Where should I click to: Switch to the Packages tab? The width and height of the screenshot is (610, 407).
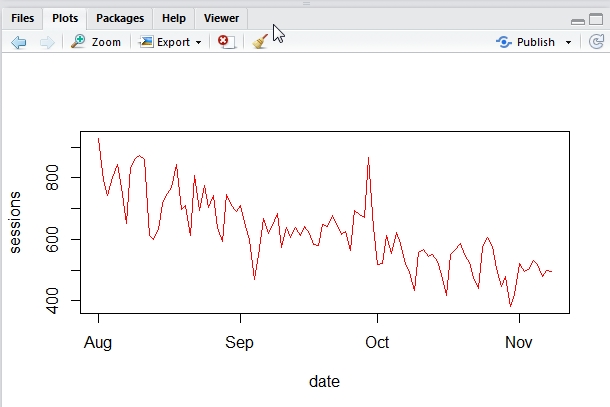click(x=120, y=18)
